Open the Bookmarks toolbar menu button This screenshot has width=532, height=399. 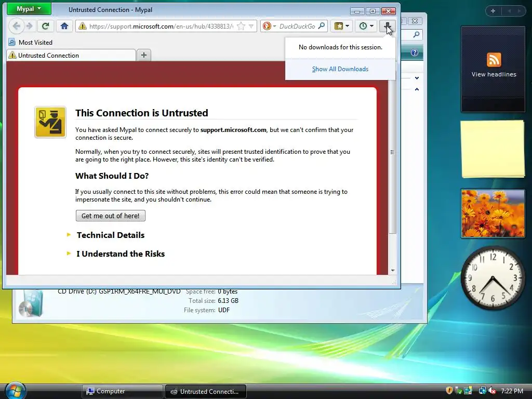point(342,26)
